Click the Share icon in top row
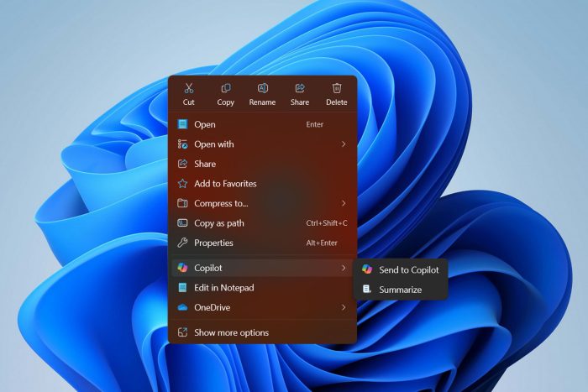This screenshot has height=392, width=588. pyautogui.click(x=300, y=88)
